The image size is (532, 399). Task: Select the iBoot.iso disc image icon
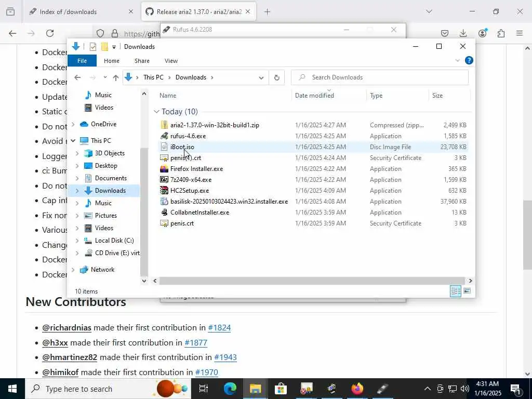pyautogui.click(x=164, y=147)
